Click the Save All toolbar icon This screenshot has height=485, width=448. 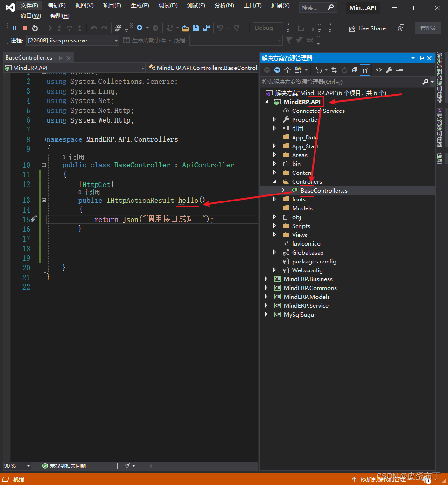(x=205, y=28)
